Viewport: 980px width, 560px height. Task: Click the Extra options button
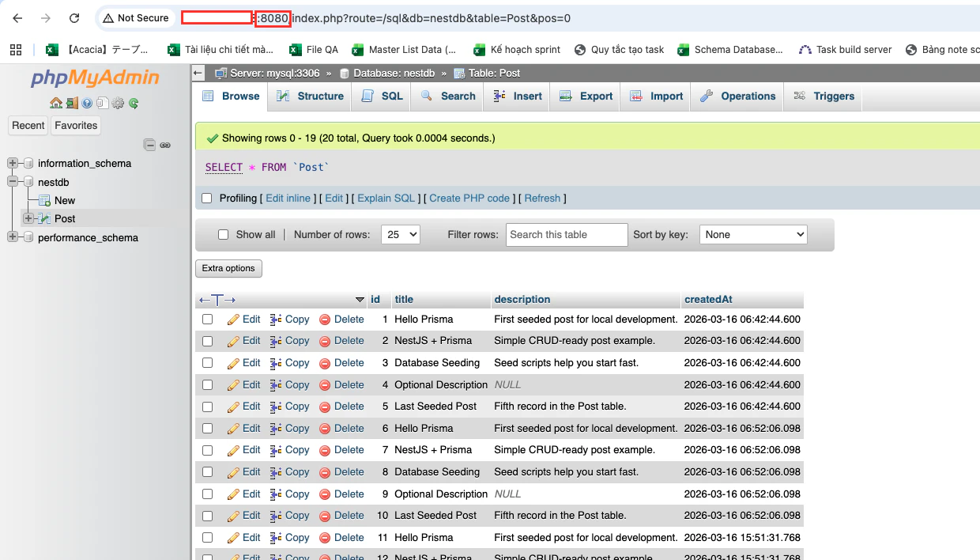click(x=228, y=269)
